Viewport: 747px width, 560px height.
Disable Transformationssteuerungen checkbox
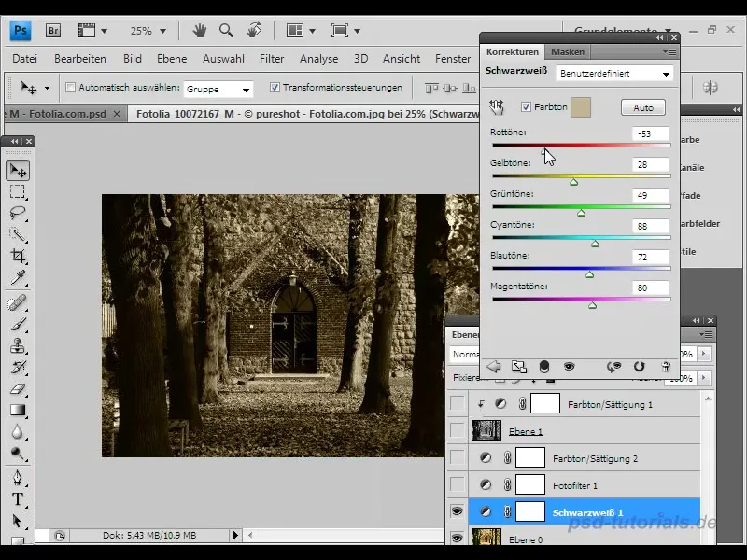click(275, 88)
